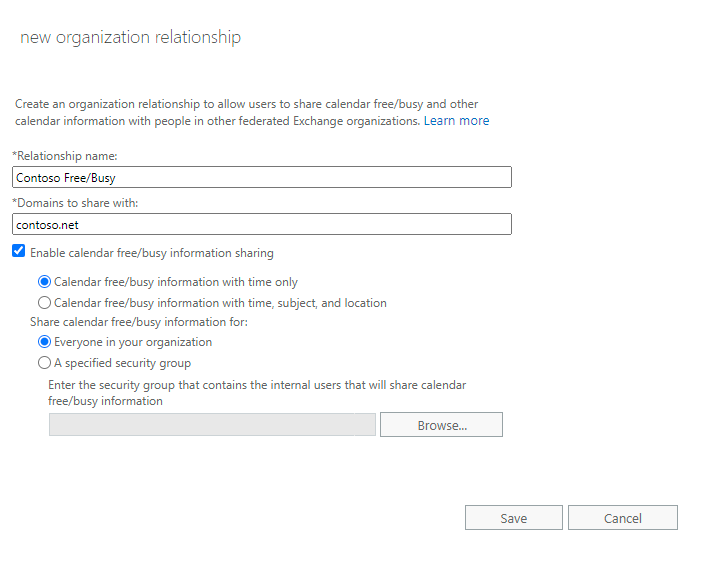Open the Browse... security group picker
The width and height of the screenshot is (710, 563).
point(441,425)
